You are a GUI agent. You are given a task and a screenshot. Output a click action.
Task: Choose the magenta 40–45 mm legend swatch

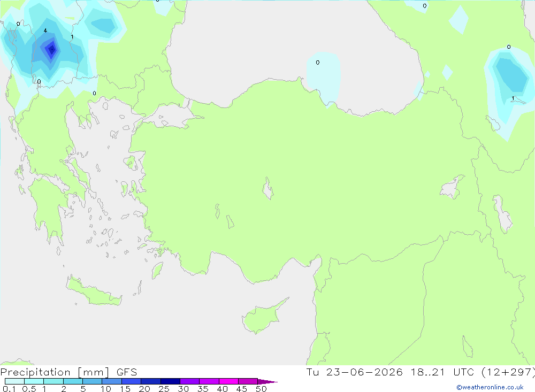tap(228, 381)
